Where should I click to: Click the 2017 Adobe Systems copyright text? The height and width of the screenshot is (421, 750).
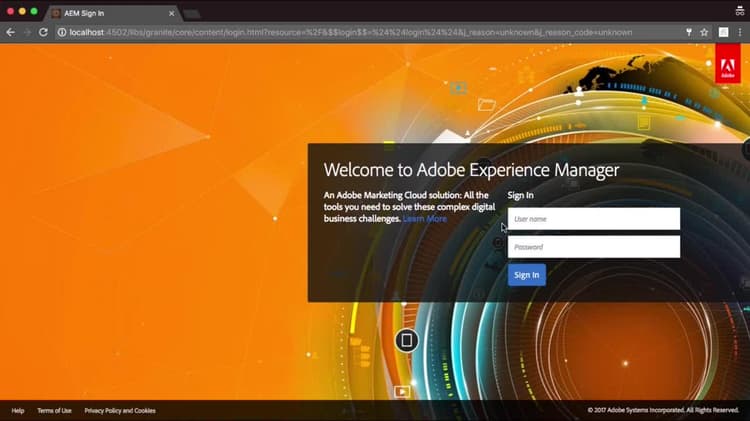[663, 410]
